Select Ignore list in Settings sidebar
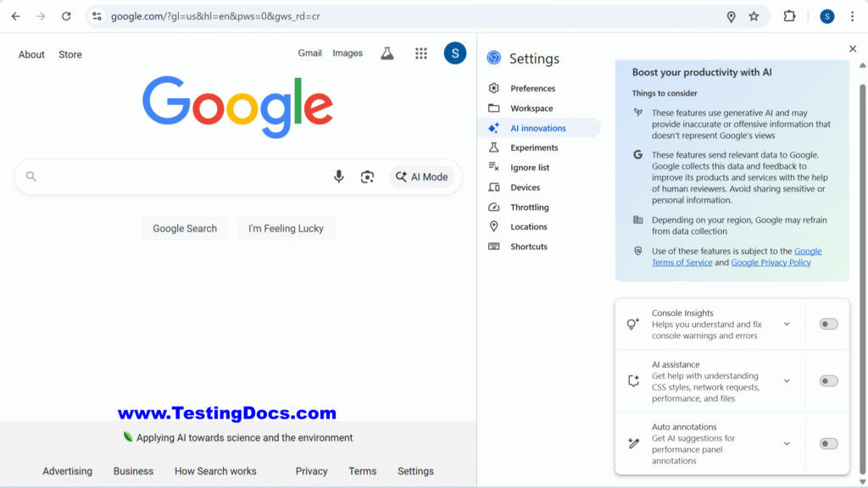The image size is (868, 488). coord(530,167)
